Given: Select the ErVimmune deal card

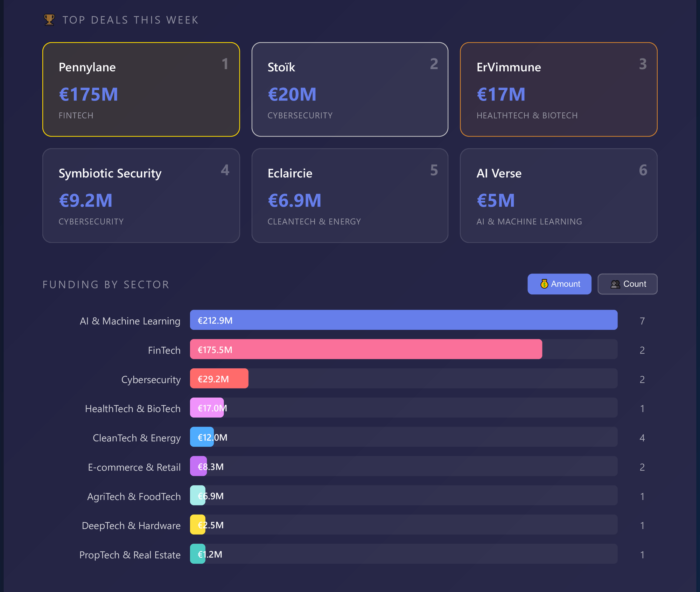Looking at the screenshot, I should [558, 90].
